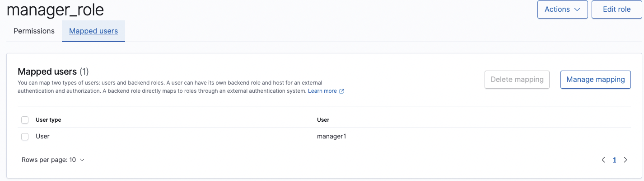Click the Mapped users (1) section heading
The height and width of the screenshot is (181, 644).
tap(53, 71)
